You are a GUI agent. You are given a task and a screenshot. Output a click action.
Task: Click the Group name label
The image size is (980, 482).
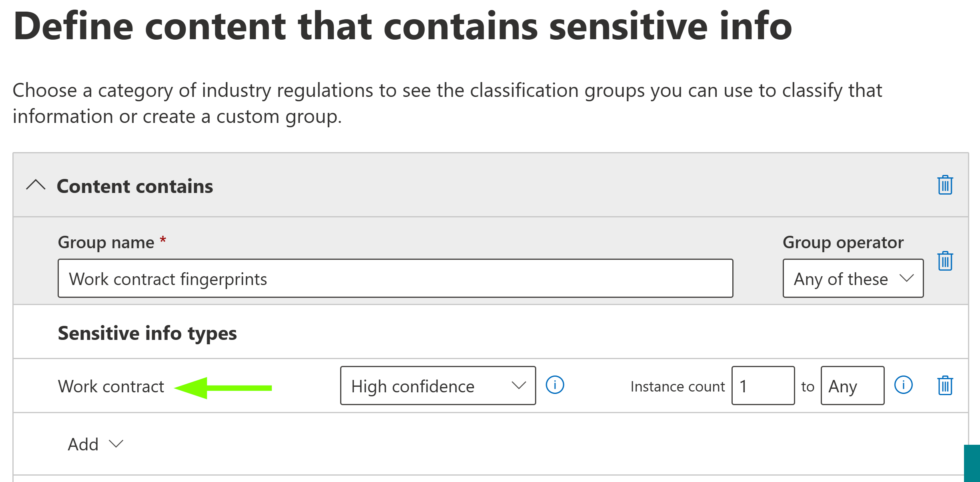106,243
